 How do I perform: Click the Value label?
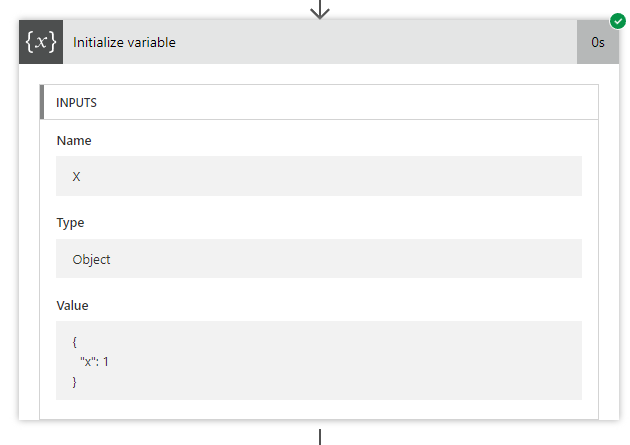point(73,305)
